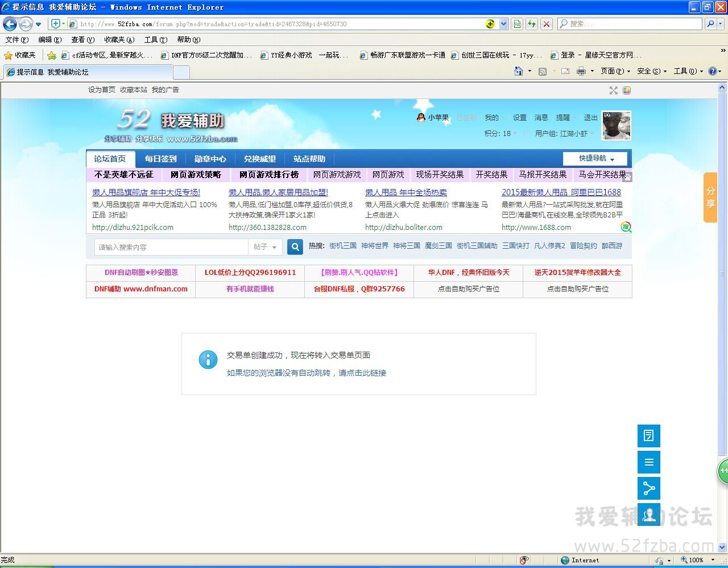The width and height of the screenshot is (728, 568).
Task: Open the 站点帮助 nav tab
Action: point(309,159)
